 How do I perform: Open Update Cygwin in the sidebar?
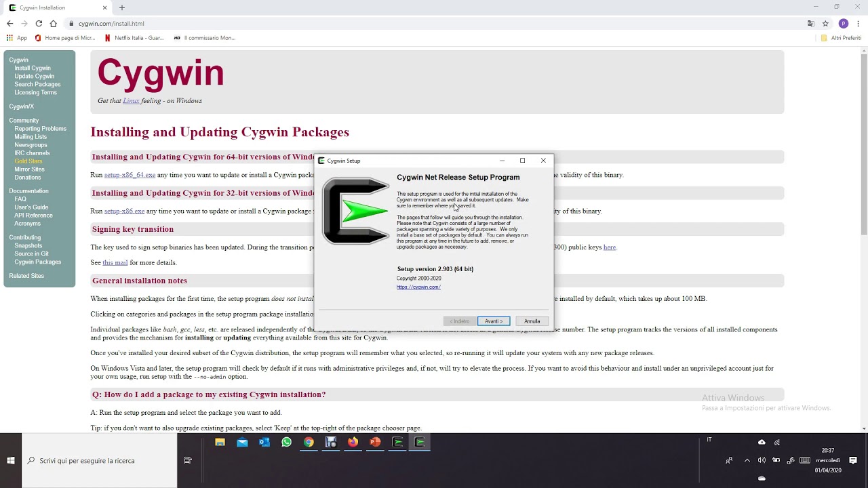pos(35,77)
